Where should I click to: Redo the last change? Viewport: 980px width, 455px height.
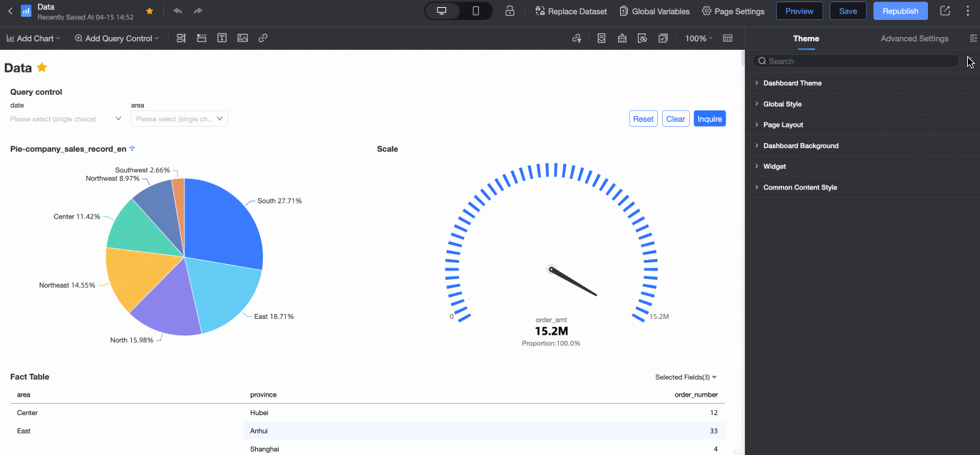tap(198, 11)
